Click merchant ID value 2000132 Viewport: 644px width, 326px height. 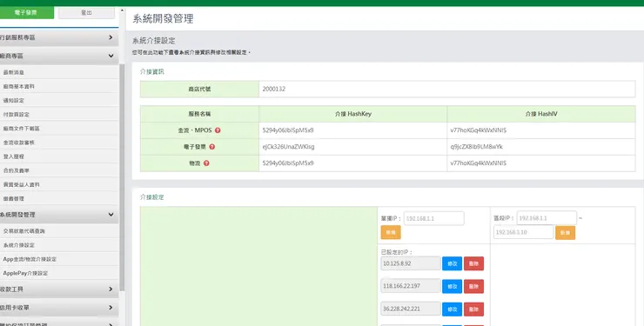point(274,89)
